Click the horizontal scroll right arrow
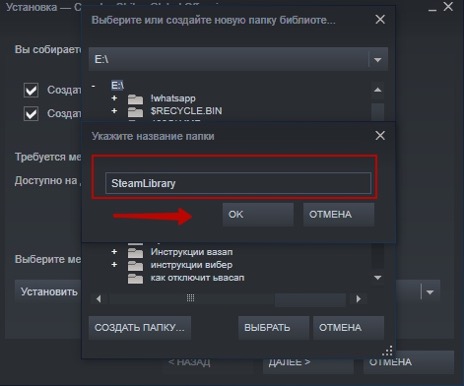The image size is (464, 386). (358, 299)
